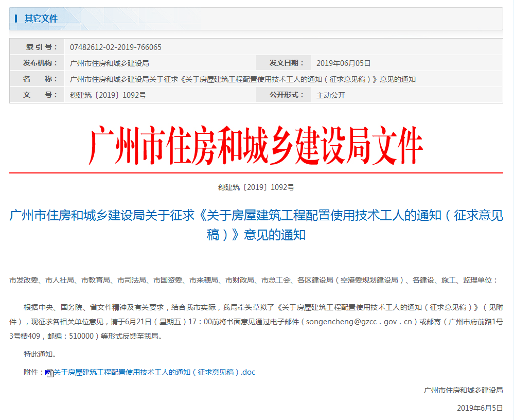This screenshot has height=420, width=514.
Task: Click the bold notice title below the banner
Action: (257, 227)
